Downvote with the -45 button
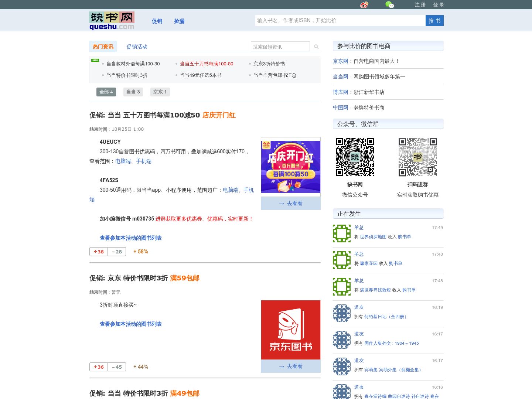This screenshot has width=532, height=399. (117, 367)
